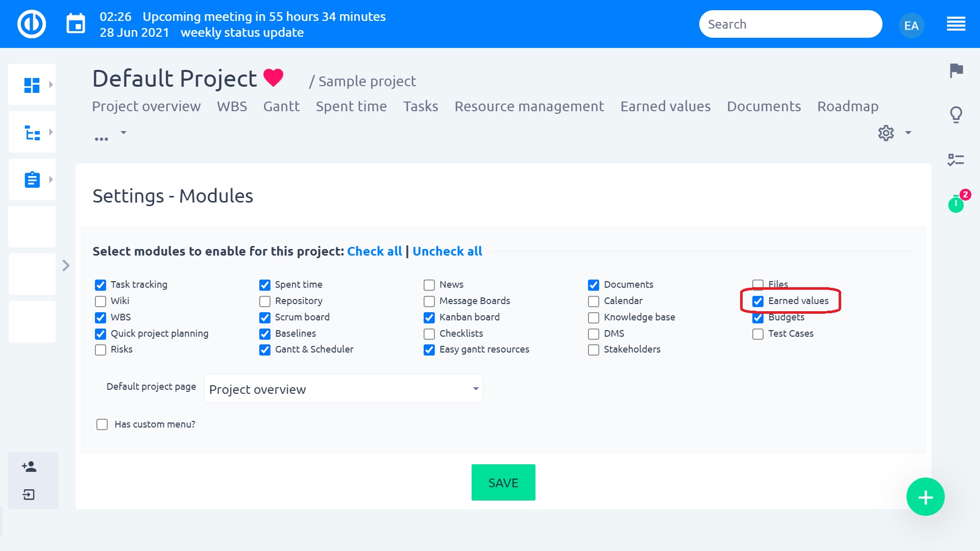This screenshot has height=551, width=980.
Task: Click the flag icon in right panel
Action: [x=956, y=70]
